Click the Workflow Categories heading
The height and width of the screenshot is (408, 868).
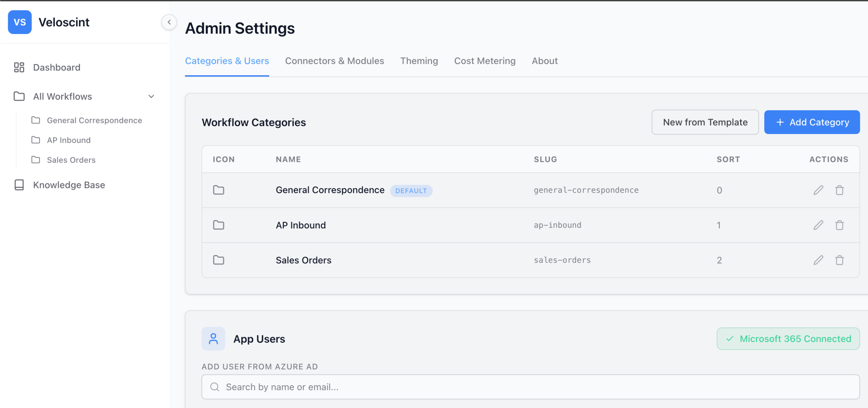tap(254, 122)
